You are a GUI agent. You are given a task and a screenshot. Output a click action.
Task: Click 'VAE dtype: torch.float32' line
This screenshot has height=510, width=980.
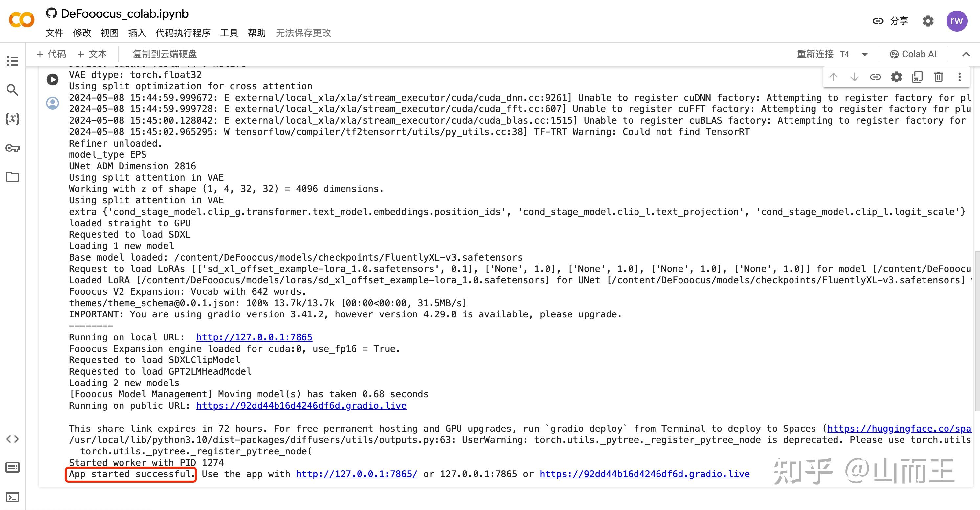(x=135, y=75)
